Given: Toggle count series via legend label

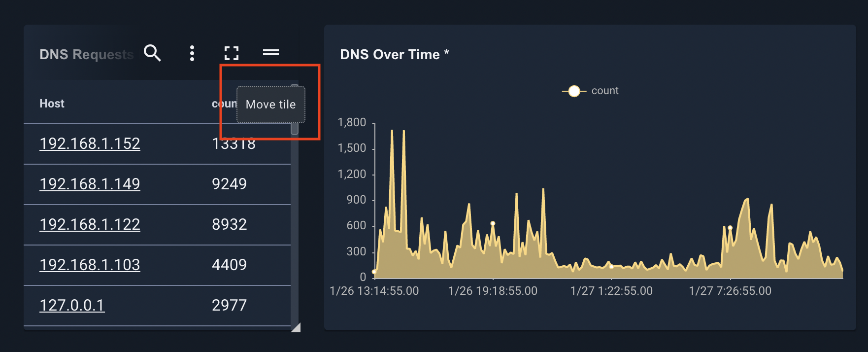Looking at the screenshot, I should [x=605, y=91].
